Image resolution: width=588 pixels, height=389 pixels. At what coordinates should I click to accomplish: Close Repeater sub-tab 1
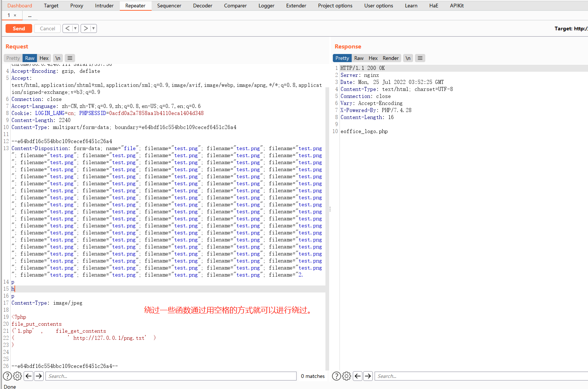15,15
